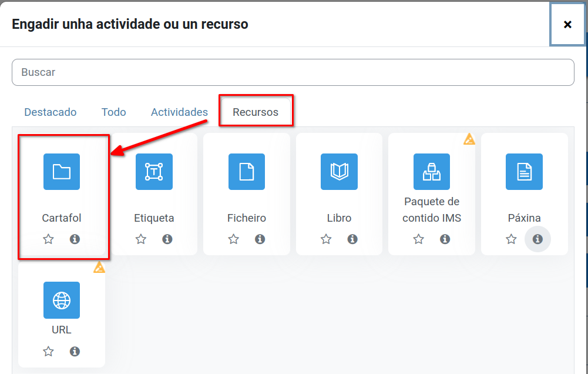Viewport: 588px width, 374px height.
Task: Open the Todo tab
Action: pos(113,112)
